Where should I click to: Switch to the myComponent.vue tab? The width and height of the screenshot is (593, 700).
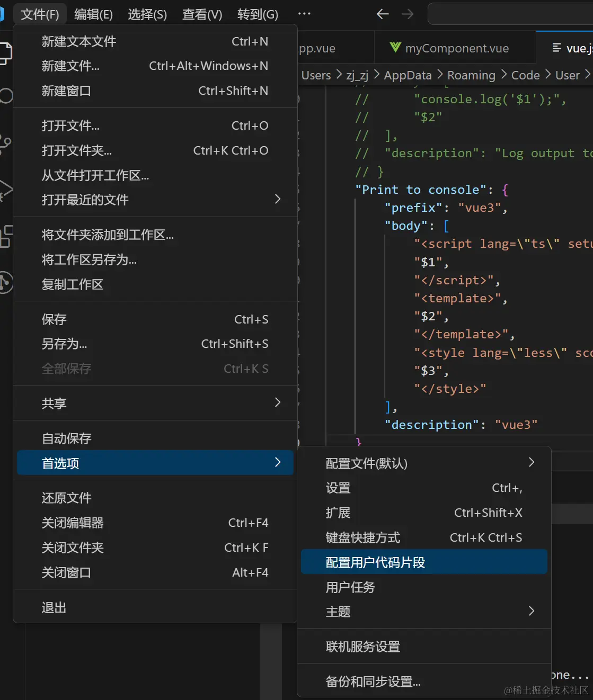click(456, 48)
